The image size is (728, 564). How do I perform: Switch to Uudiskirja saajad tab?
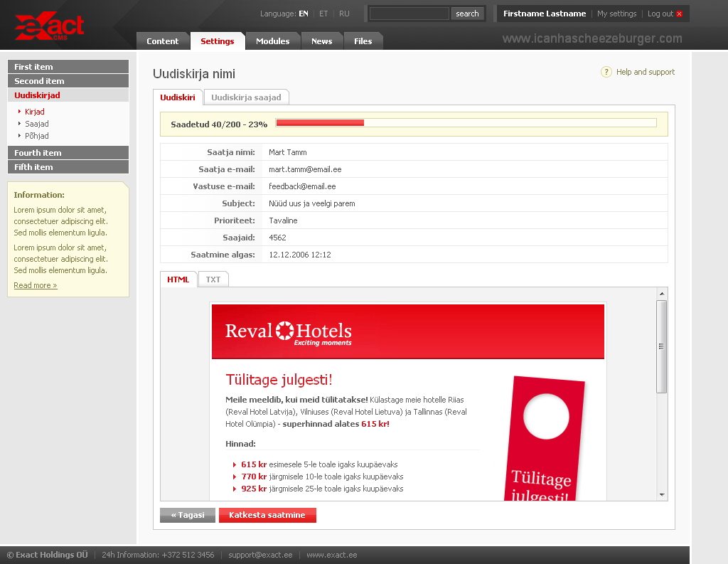pos(246,97)
